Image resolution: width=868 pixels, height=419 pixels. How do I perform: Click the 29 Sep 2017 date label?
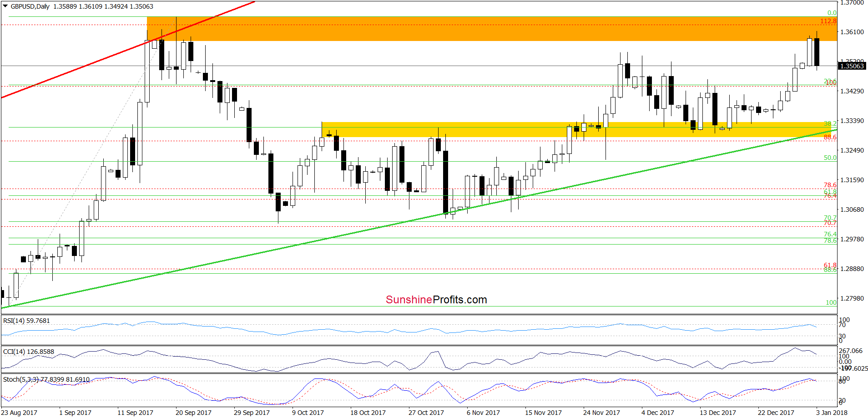252,413
